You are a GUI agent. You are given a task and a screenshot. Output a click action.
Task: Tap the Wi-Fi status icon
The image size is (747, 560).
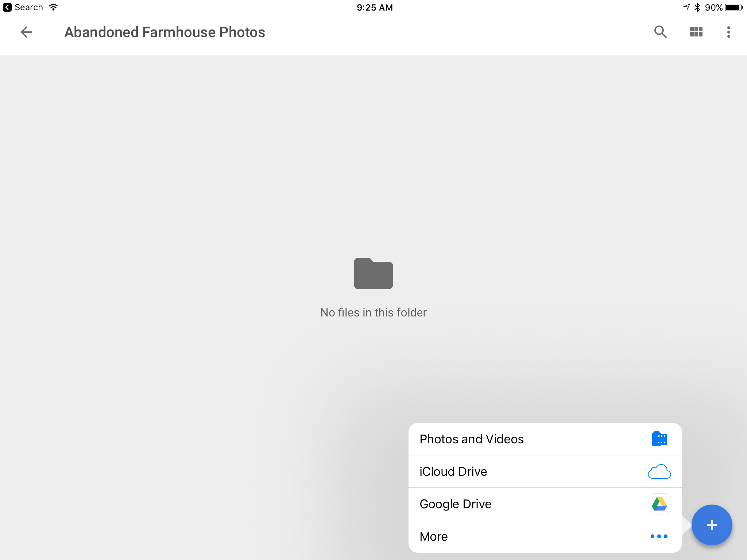54,7
